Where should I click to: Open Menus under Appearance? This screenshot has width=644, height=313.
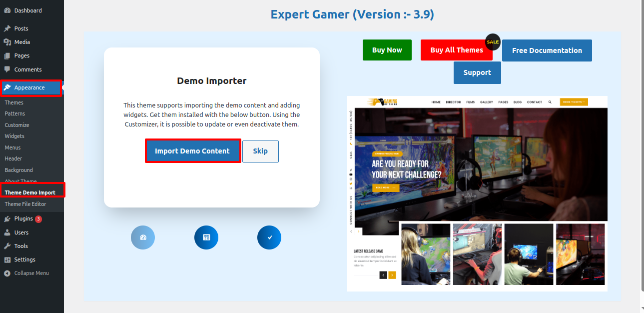[13, 147]
